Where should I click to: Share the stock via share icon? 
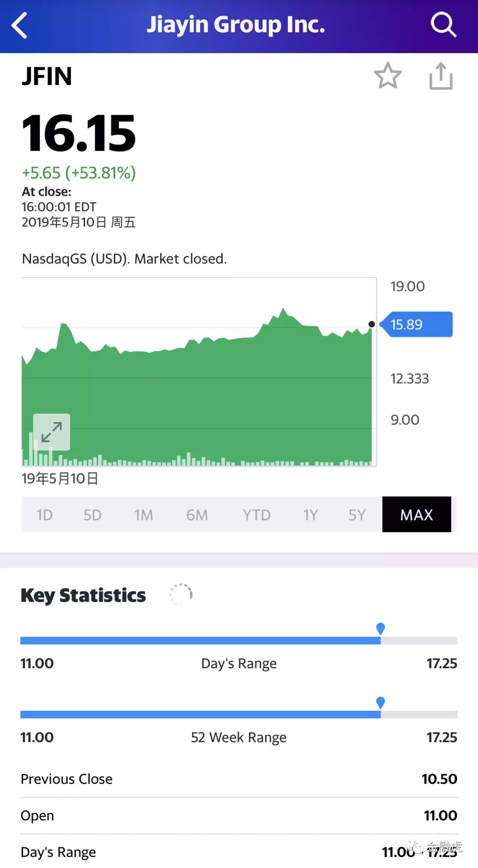441,76
